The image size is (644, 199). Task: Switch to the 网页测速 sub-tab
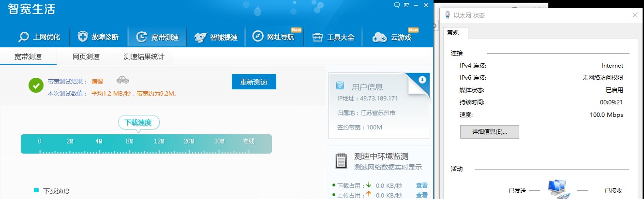86,57
